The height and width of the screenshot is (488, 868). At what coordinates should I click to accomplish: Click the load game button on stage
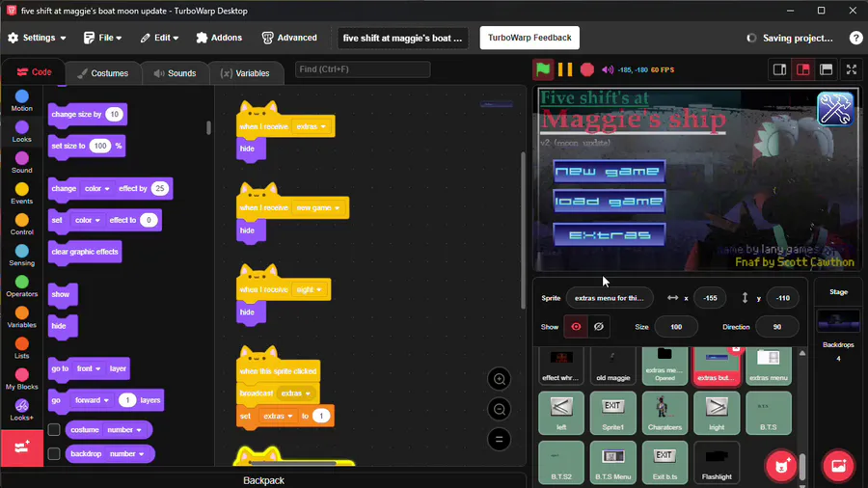[x=609, y=201]
